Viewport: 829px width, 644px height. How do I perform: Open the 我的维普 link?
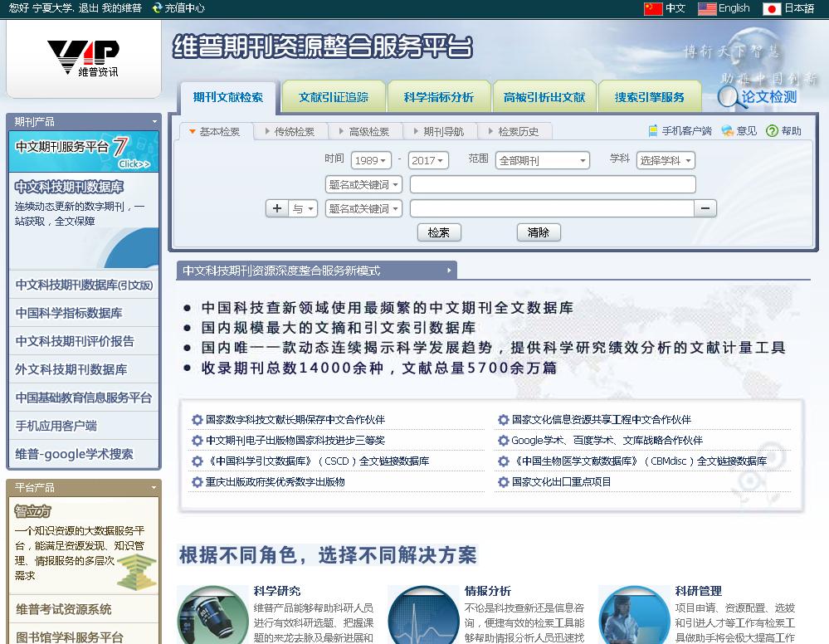pyautogui.click(x=122, y=8)
